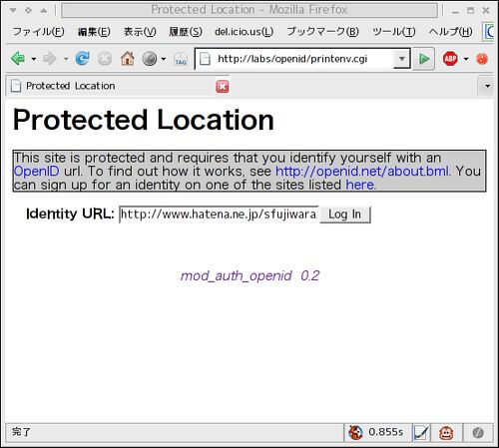The height and width of the screenshot is (448, 499).
Task: Expand the address bar URL history dropdown
Action: (402, 59)
